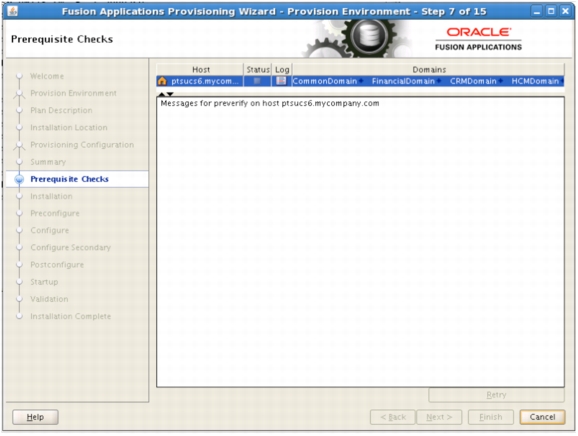Click CommonDomain in the host row

click(x=325, y=81)
